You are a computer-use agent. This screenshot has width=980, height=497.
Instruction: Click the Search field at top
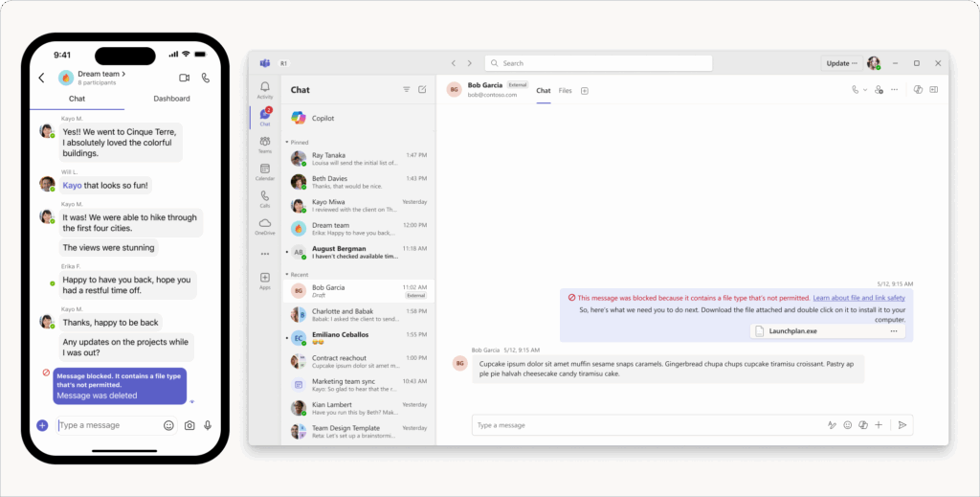click(599, 63)
